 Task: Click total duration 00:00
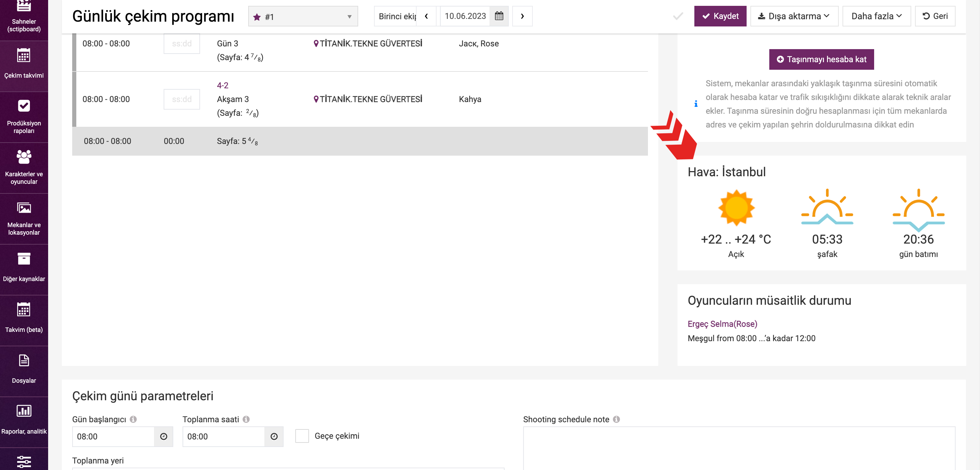(174, 141)
